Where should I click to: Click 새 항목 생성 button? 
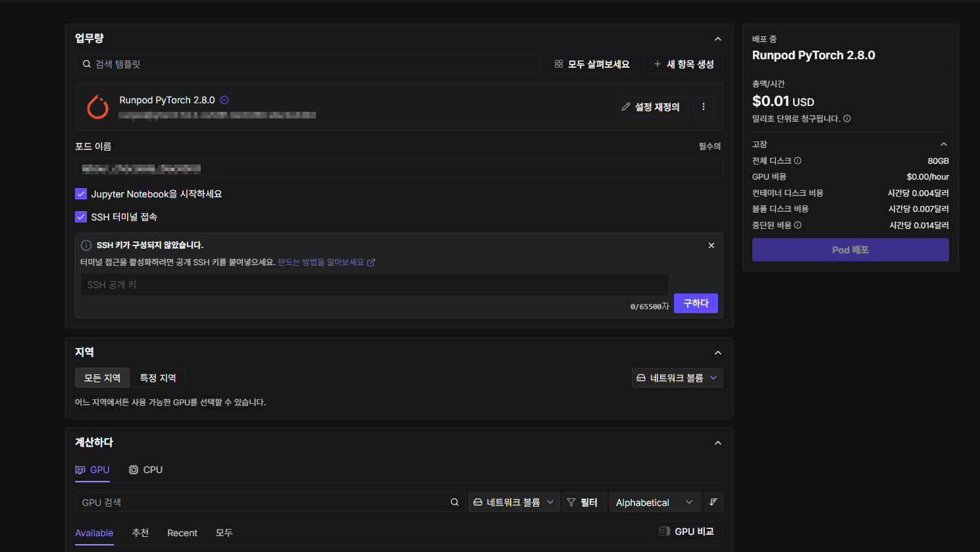[x=683, y=64]
